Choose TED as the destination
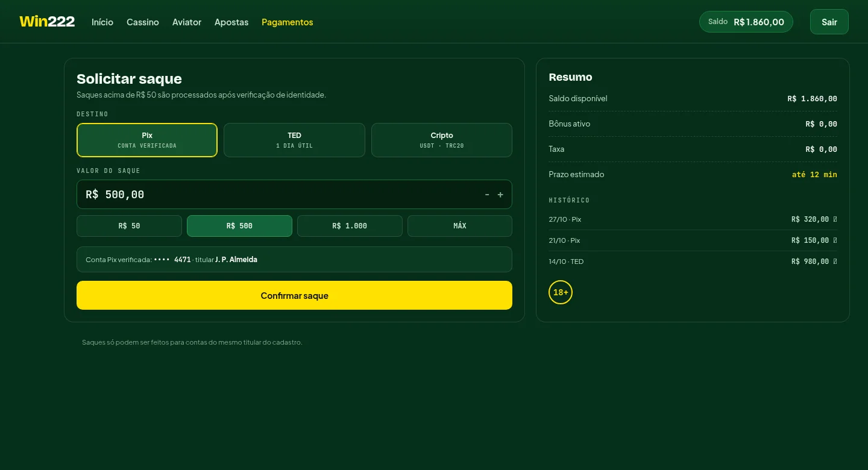 (294, 140)
